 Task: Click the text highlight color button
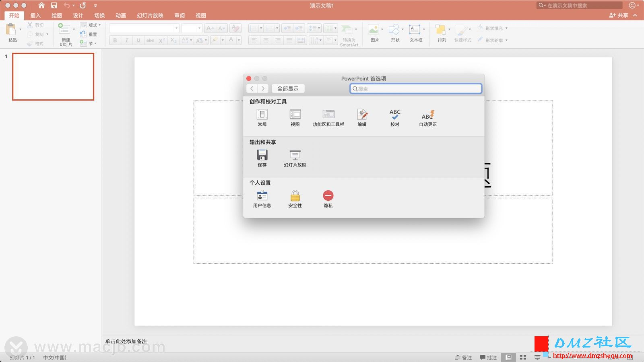215,40
